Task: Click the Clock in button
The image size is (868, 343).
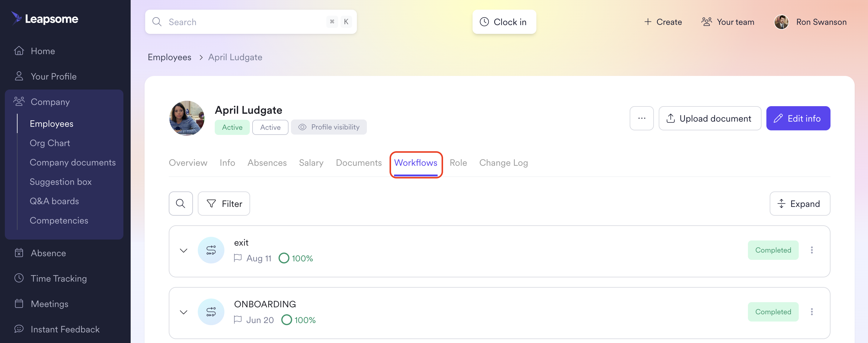Action: pyautogui.click(x=504, y=22)
